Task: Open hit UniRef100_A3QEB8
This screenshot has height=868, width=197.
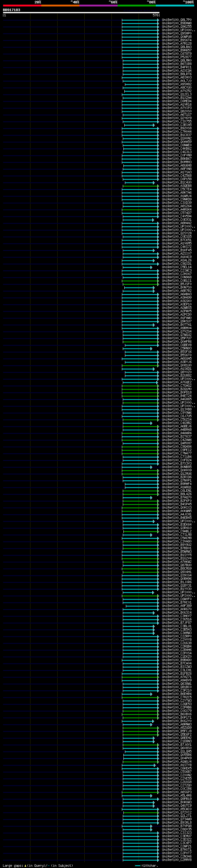Action: (176, 186)
